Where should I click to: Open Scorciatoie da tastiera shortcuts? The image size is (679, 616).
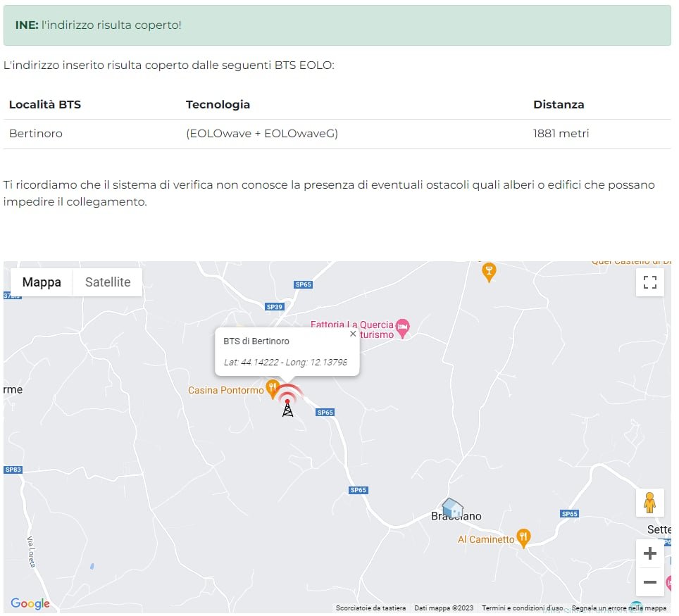[x=370, y=608]
